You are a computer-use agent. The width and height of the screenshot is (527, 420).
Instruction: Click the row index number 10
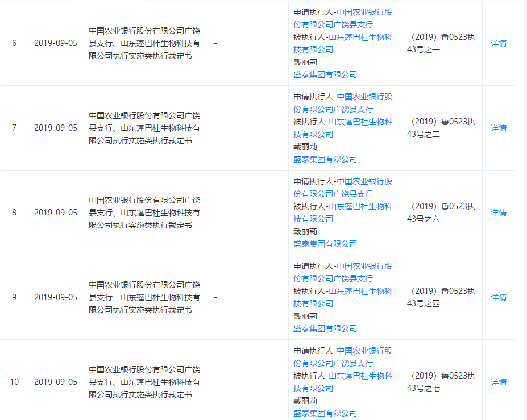coord(14,382)
